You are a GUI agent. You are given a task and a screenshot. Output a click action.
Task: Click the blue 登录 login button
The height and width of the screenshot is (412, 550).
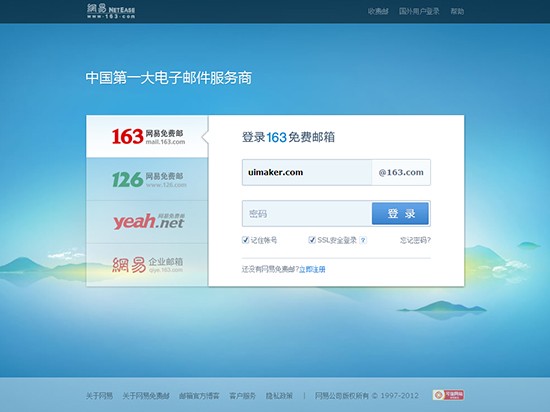point(400,214)
